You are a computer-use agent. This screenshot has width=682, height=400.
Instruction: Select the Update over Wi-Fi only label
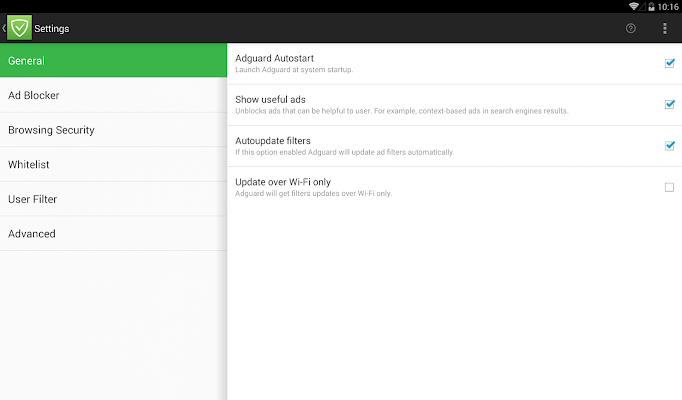tap(283, 182)
